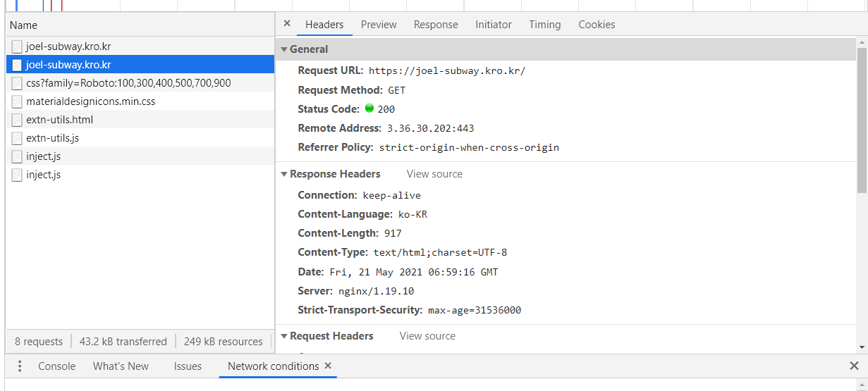Click the Name column header

[x=24, y=25]
